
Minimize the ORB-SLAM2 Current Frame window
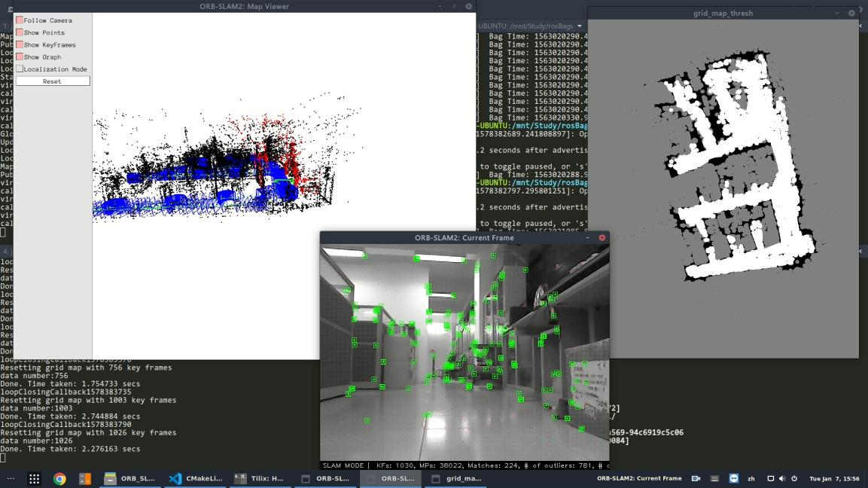pyautogui.click(x=587, y=238)
